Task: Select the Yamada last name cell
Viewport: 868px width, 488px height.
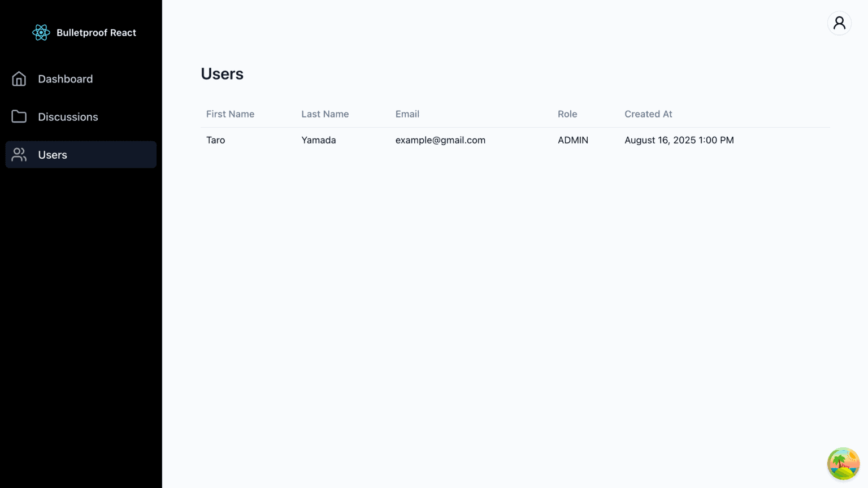Action: coord(319,140)
